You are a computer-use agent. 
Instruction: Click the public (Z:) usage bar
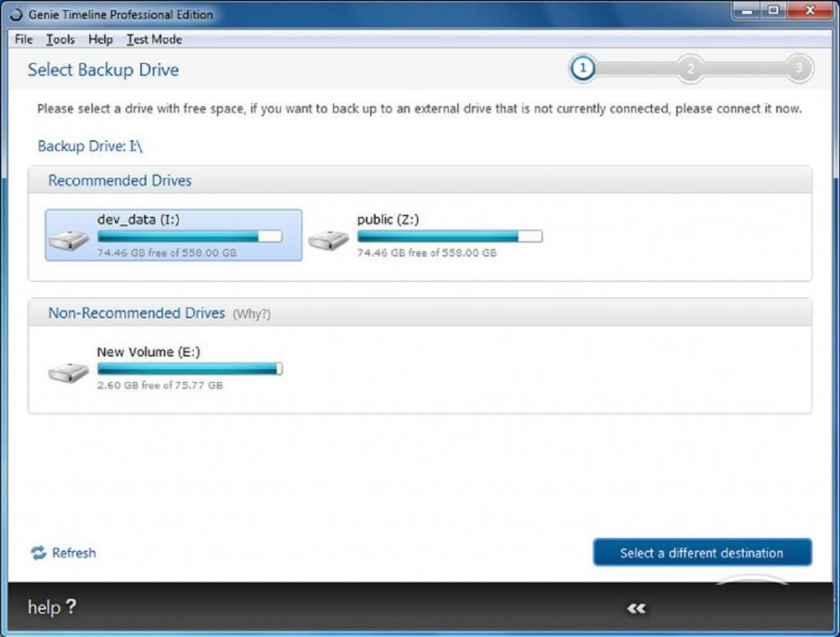450,237
